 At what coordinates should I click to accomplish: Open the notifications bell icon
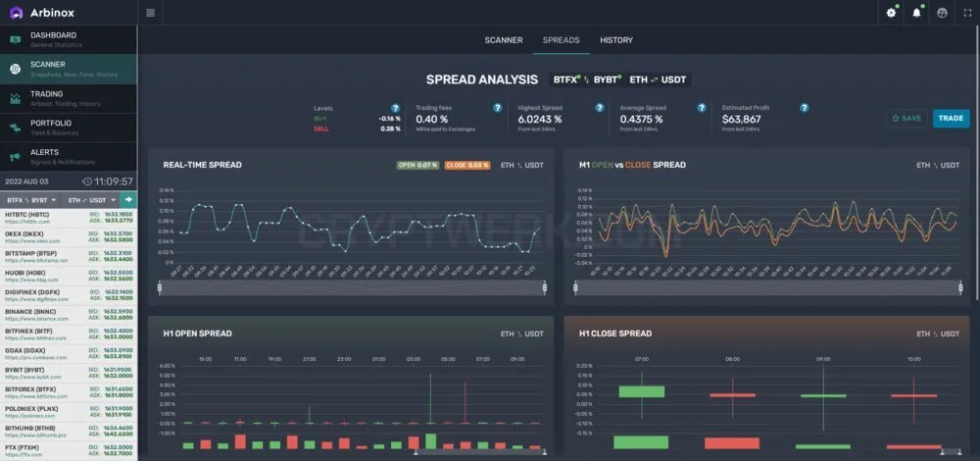tap(917, 13)
